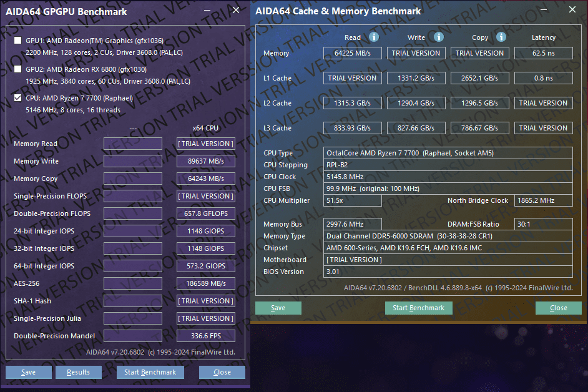
Task: Click the Read info icon
Action: click(x=373, y=37)
